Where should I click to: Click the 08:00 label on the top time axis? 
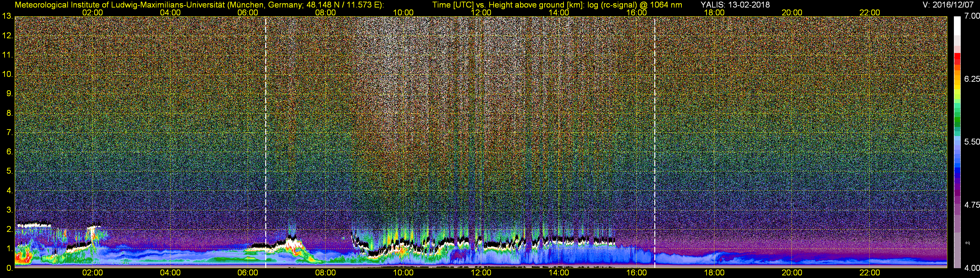(326, 12)
